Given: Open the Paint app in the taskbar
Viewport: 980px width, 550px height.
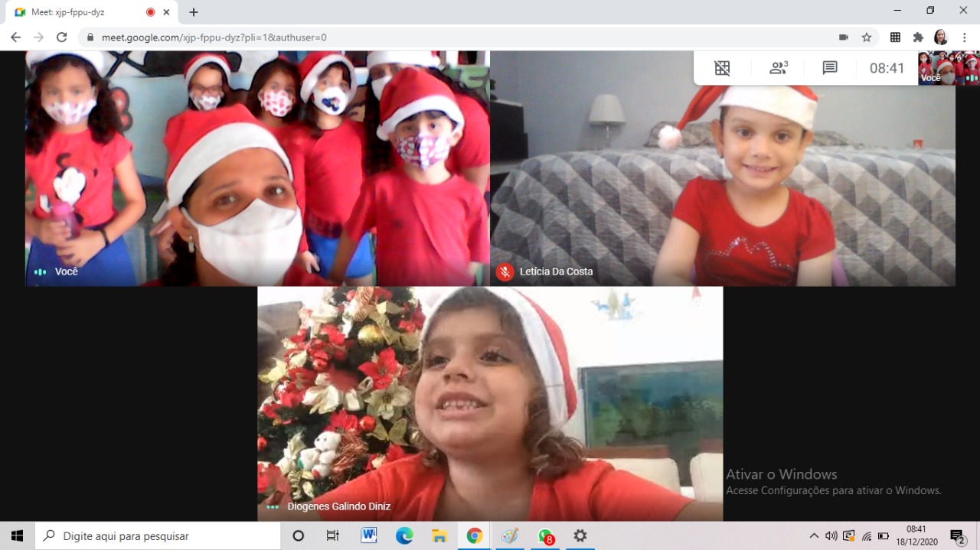Looking at the screenshot, I should [x=510, y=535].
